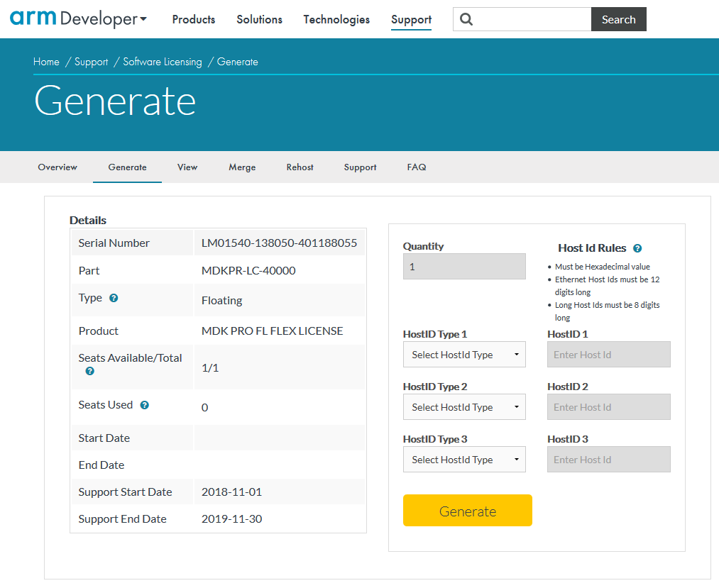The width and height of the screenshot is (719, 588).
Task: Expand the HostID Type 2 dropdown
Action: click(464, 407)
